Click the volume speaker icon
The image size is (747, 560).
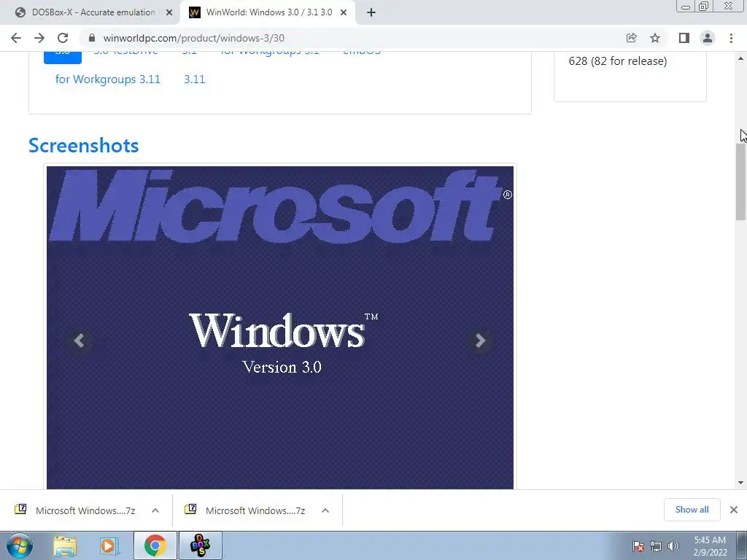pos(673,546)
